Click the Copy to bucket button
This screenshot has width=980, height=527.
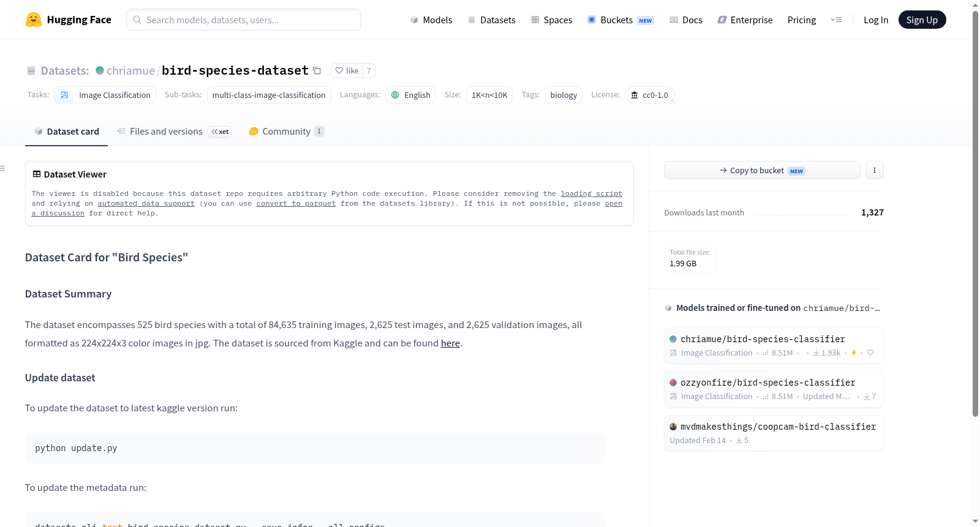coord(762,170)
